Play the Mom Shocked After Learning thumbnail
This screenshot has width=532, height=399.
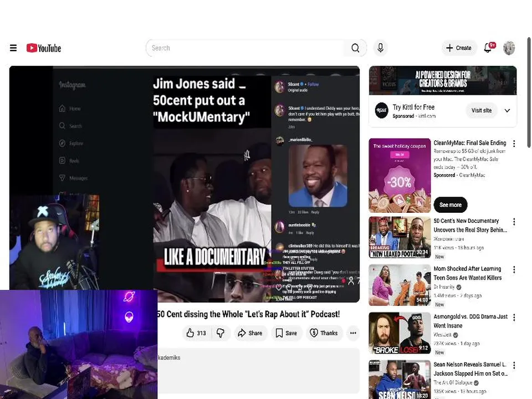(400, 285)
